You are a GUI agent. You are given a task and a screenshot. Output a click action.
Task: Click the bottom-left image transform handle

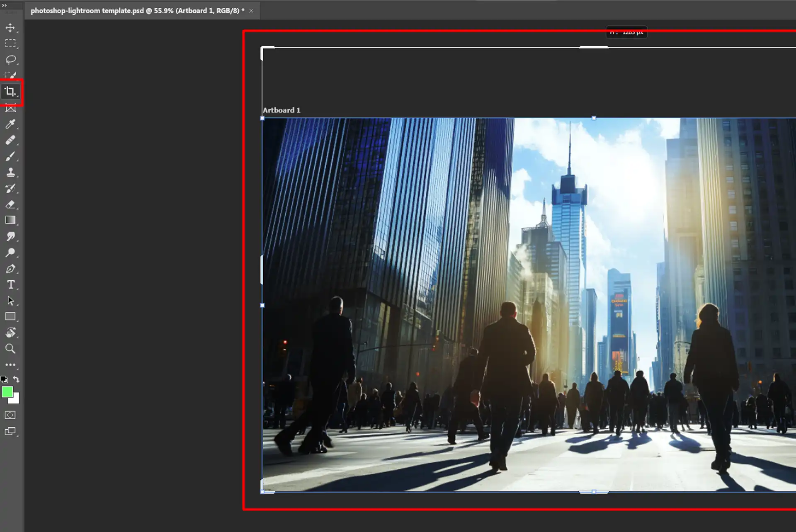point(262,492)
